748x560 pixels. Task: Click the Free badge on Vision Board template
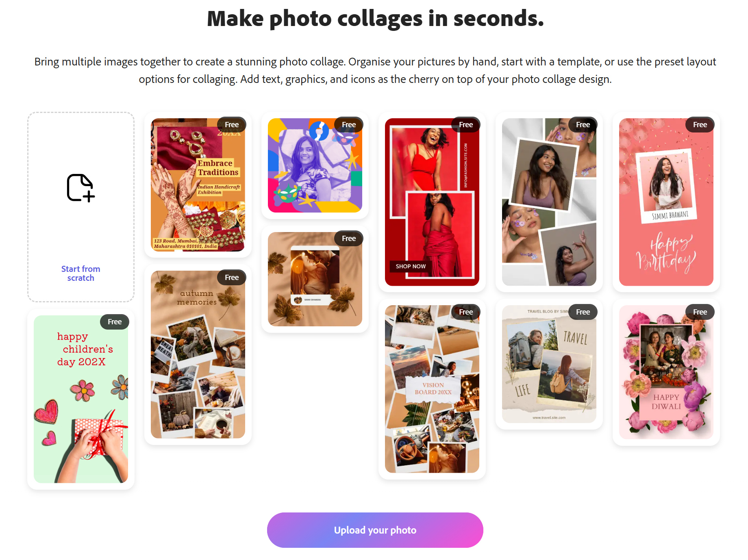(466, 312)
